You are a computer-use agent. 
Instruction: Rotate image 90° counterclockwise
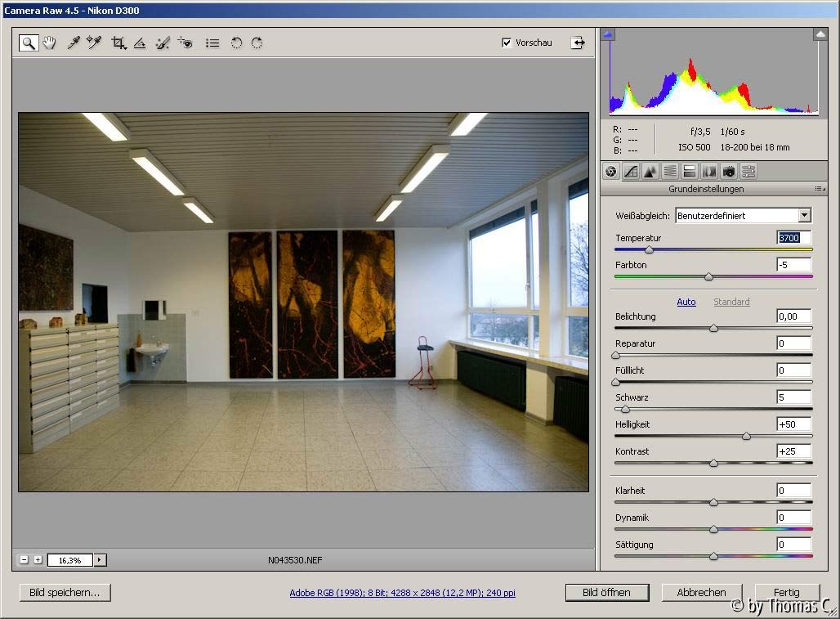tap(236, 43)
